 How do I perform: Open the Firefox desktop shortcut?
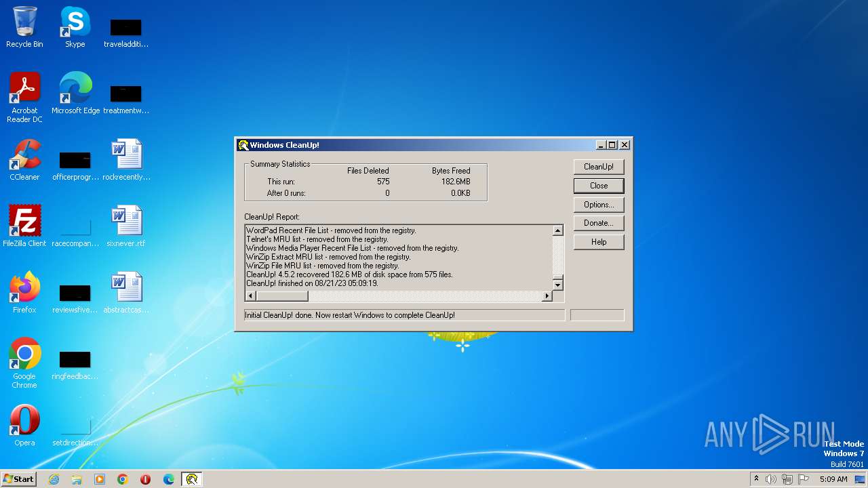click(x=24, y=292)
